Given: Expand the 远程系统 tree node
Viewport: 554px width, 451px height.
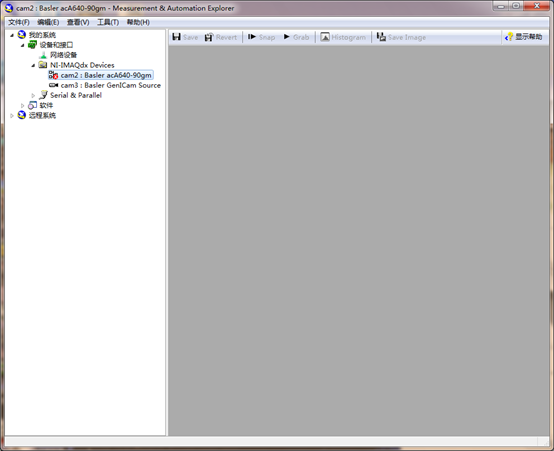Looking at the screenshot, I should click(x=12, y=116).
